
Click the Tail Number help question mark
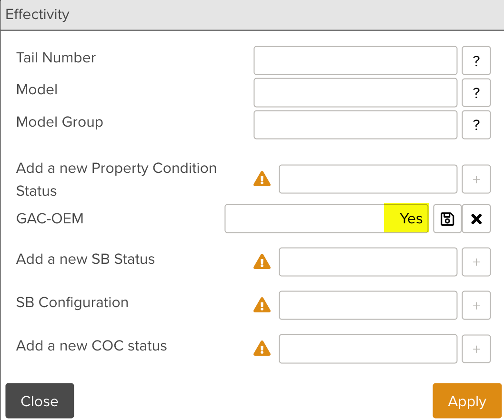[x=476, y=60]
